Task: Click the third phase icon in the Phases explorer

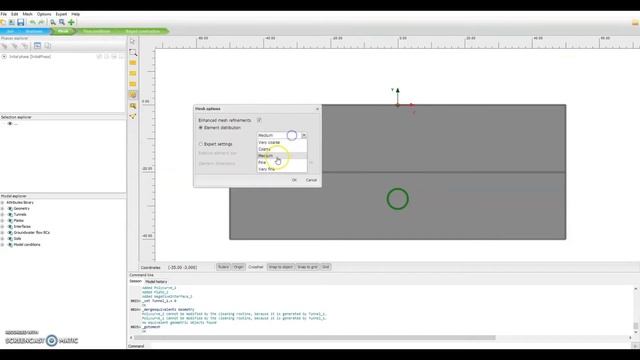Action: click(x=25, y=46)
